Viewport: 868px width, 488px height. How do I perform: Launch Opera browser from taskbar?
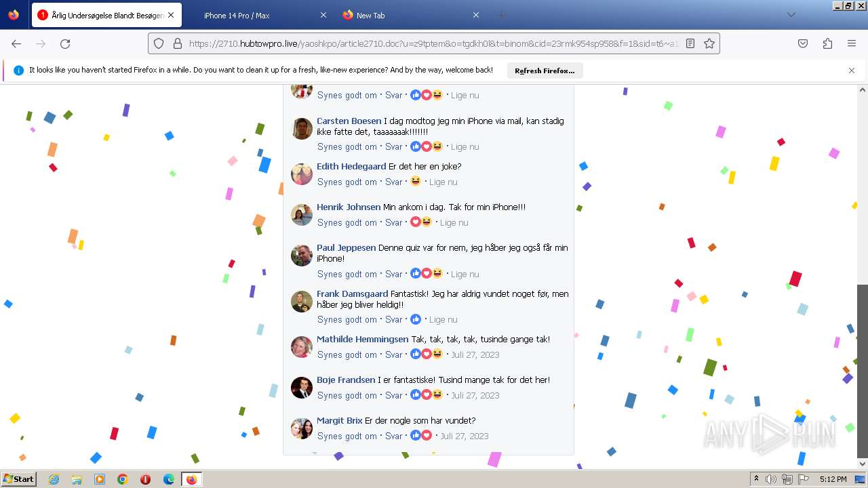tap(146, 479)
